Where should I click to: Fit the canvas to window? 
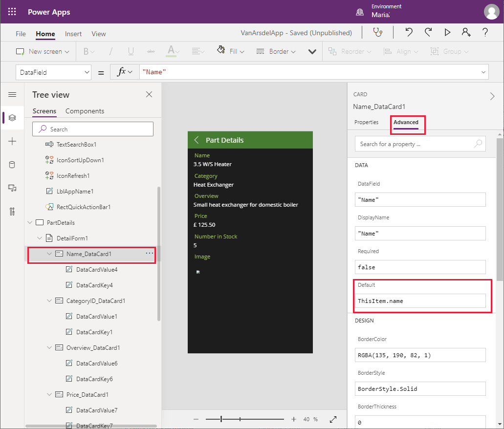333,419
